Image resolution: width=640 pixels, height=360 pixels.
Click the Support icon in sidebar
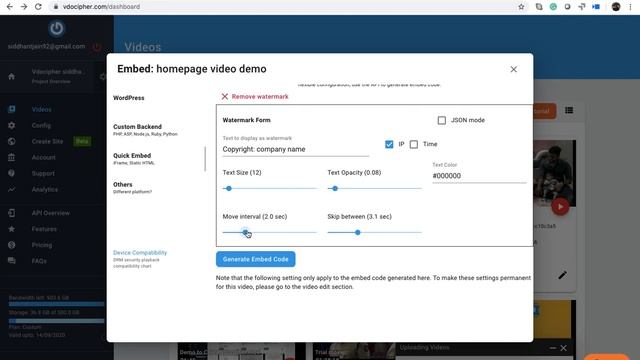tap(11, 173)
